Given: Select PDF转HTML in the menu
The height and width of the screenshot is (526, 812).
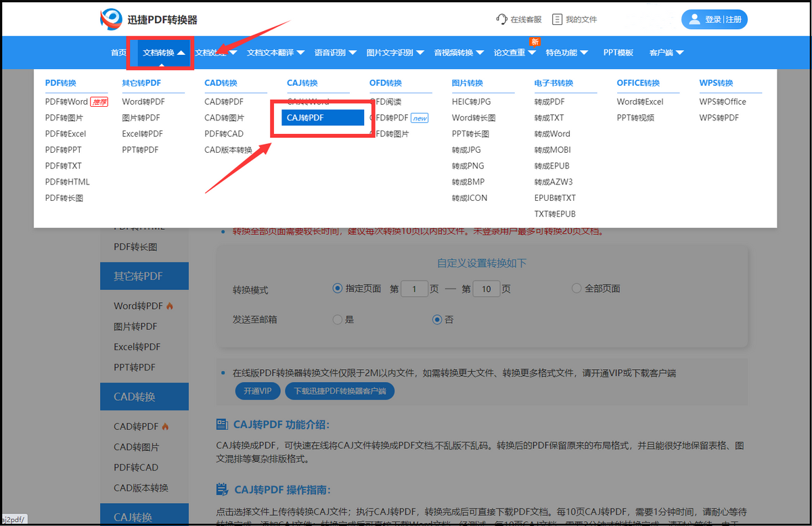Looking at the screenshot, I should point(67,182).
